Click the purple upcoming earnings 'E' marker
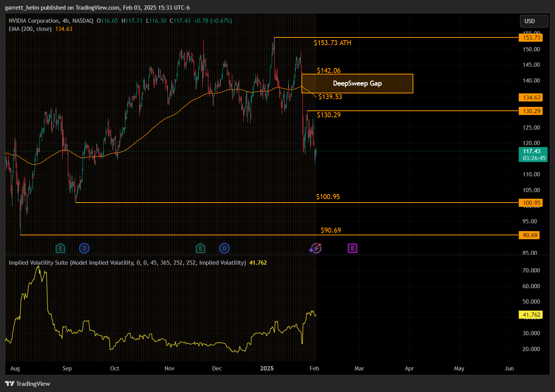 352,248
